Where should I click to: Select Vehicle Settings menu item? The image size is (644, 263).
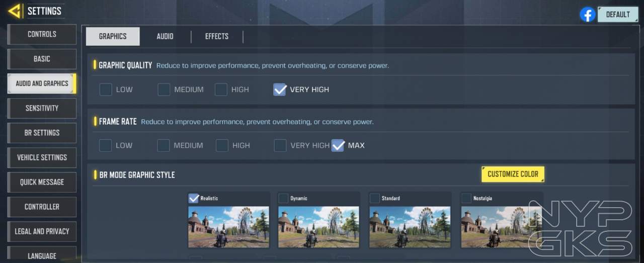(42, 157)
